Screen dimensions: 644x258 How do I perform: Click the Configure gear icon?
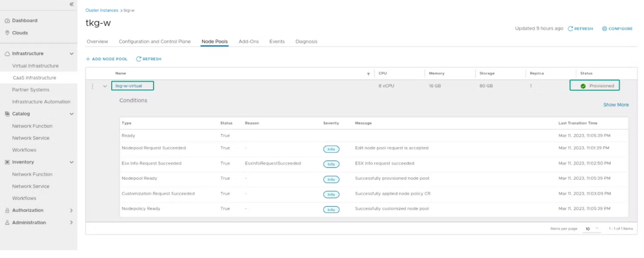tap(604, 29)
